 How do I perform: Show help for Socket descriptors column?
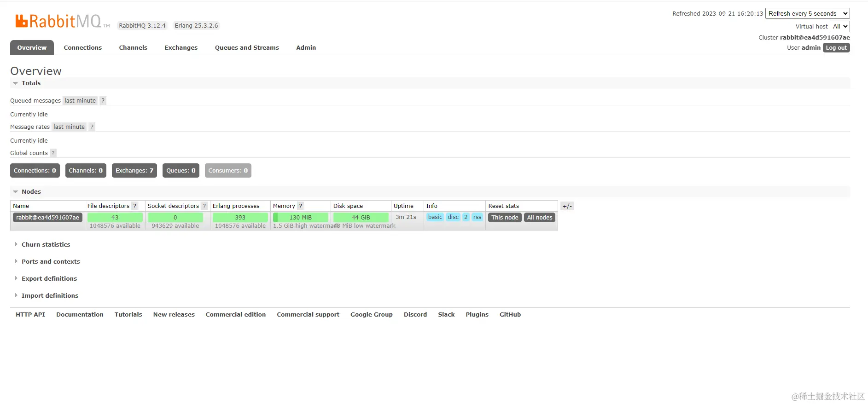click(204, 206)
